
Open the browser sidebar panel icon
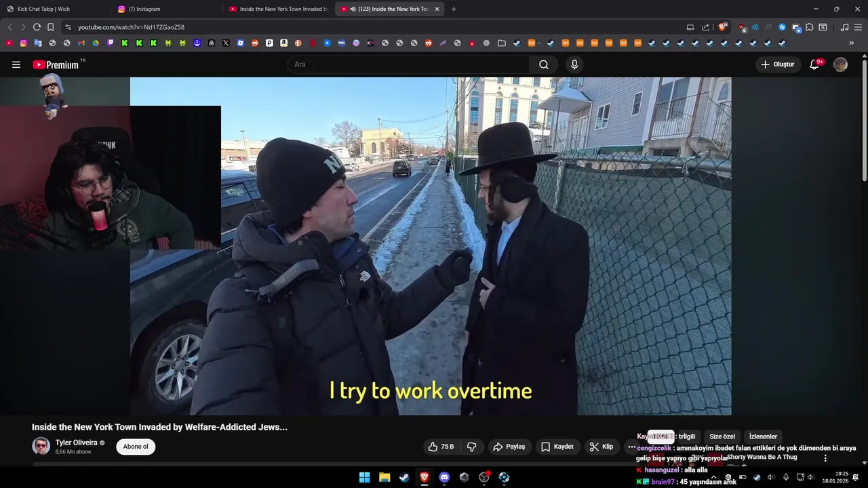tap(823, 27)
